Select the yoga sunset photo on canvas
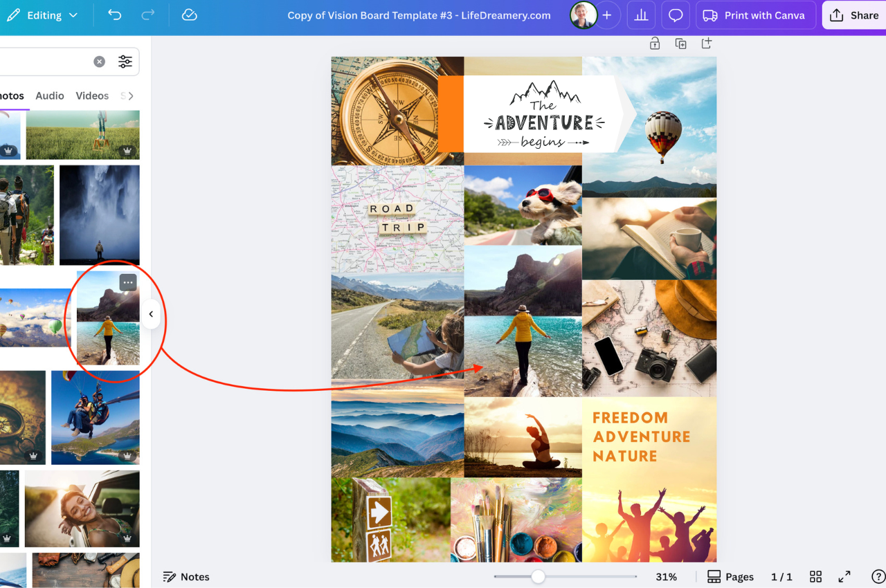 pyautogui.click(x=523, y=437)
